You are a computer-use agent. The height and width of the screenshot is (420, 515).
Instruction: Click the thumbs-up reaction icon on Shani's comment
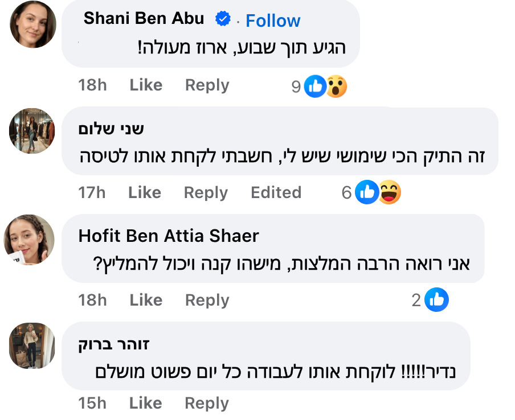point(315,85)
